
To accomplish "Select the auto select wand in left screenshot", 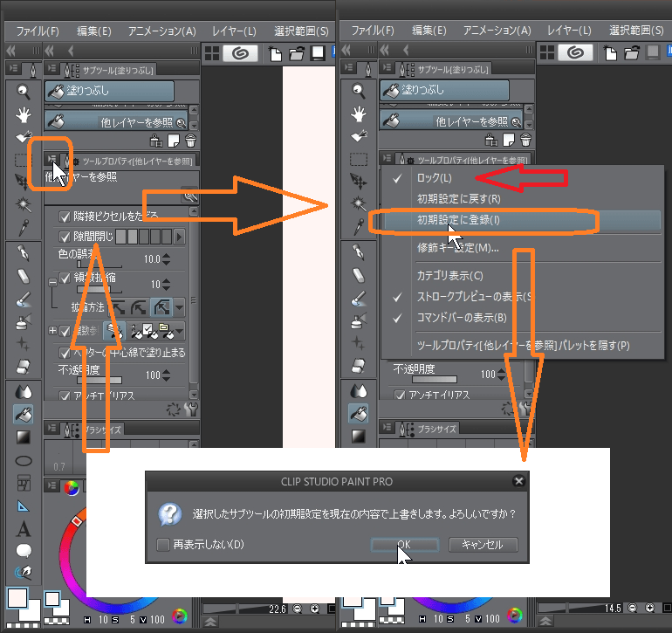I will point(24,204).
